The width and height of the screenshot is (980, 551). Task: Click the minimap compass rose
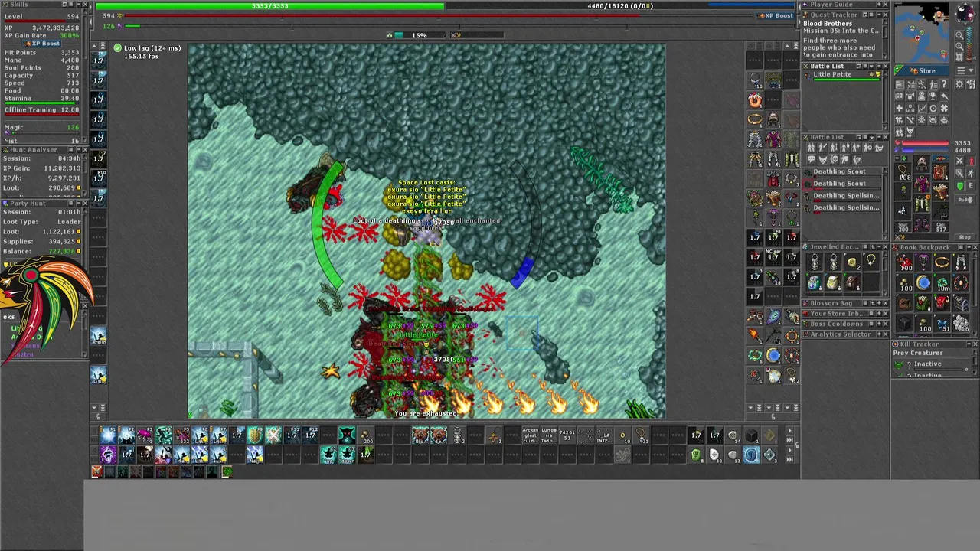[x=965, y=14]
